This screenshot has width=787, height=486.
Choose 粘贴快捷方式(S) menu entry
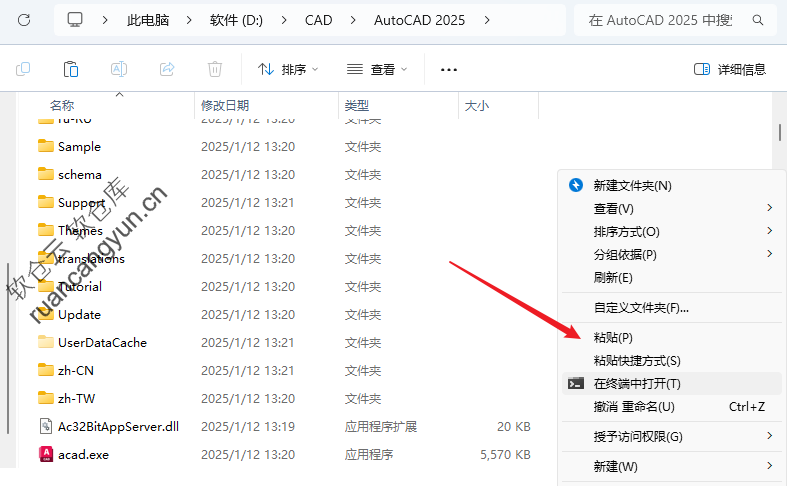pyautogui.click(x=672, y=360)
